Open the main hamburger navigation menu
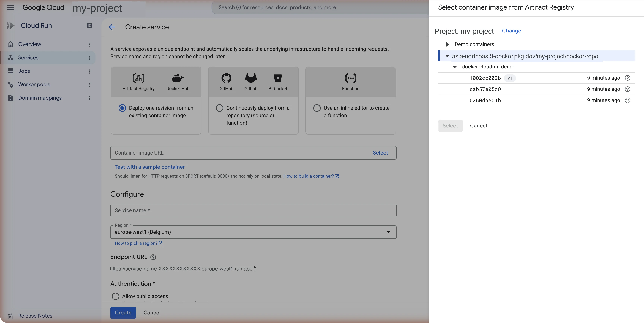This screenshot has width=644, height=323. 10,7
